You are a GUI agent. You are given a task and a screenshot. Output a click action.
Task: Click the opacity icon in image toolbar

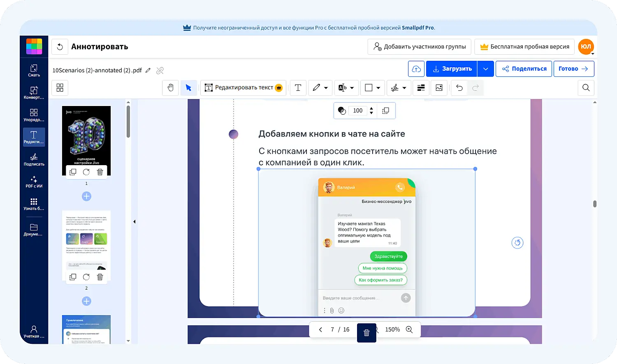341,111
